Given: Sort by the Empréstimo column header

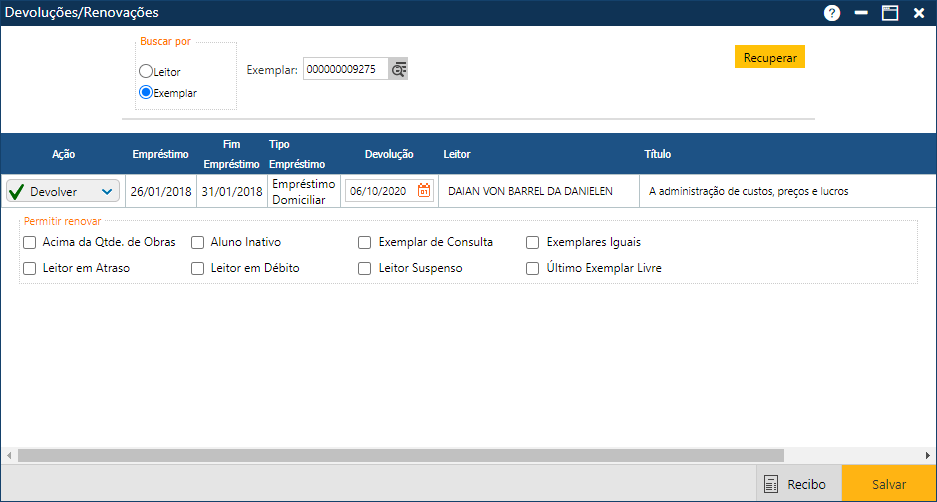Looking at the screenshot, I should coord(160,154).
